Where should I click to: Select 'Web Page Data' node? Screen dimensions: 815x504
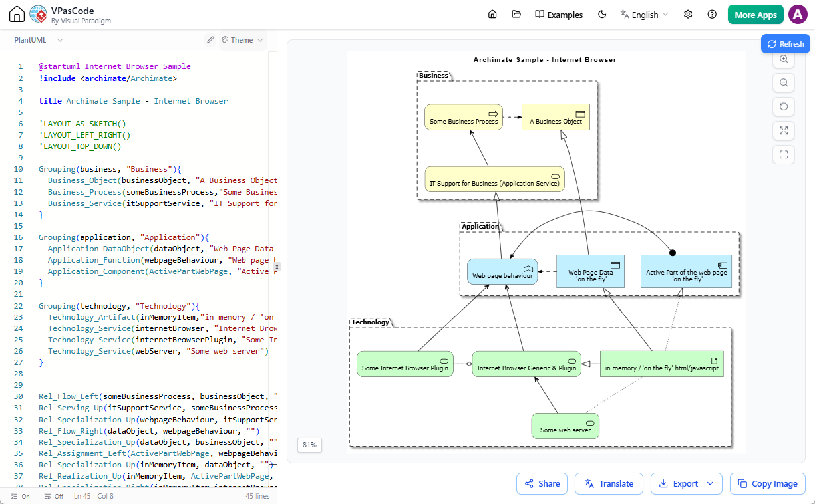590,271
